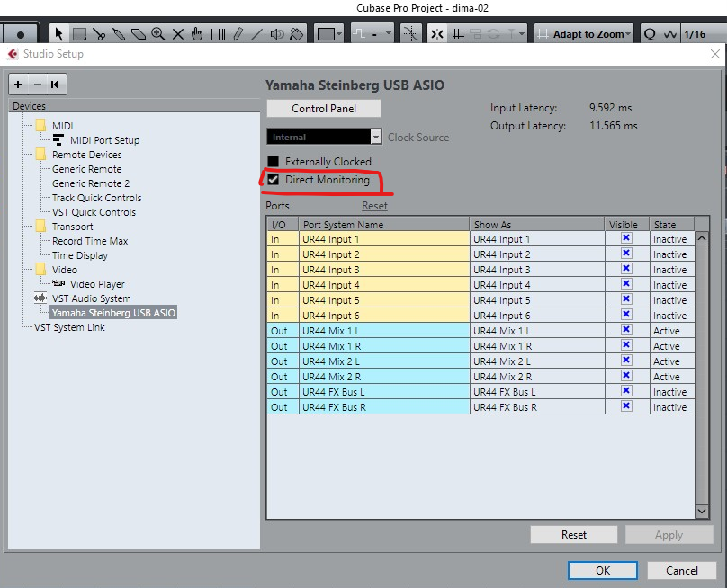Click the ports list scroll down arrow
The width and height of the screenshot is (727, 588).
[702, 511]
